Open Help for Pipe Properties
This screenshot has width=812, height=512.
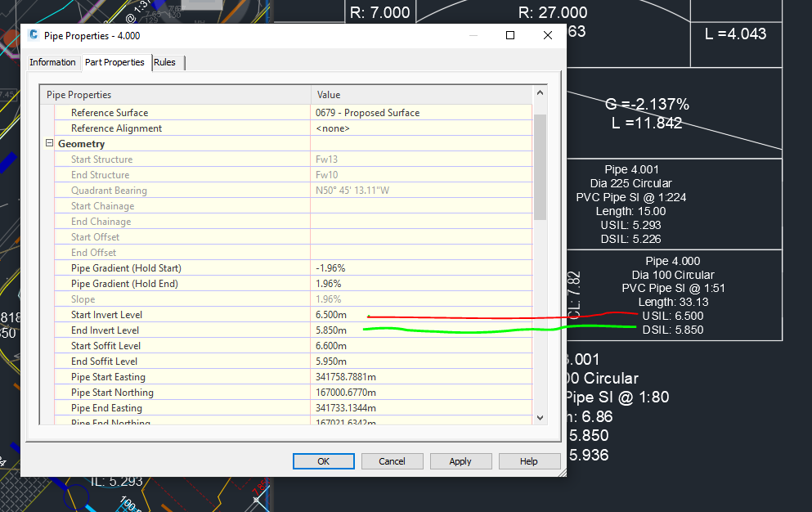coord(529,460)
